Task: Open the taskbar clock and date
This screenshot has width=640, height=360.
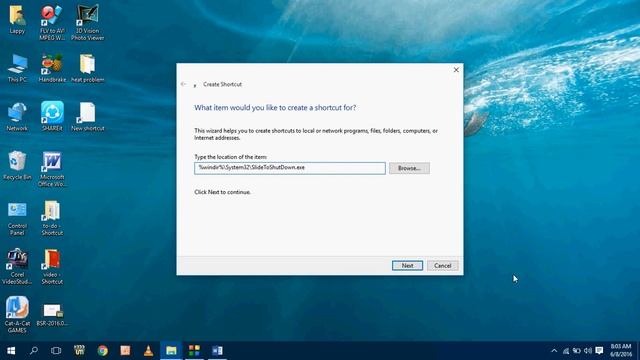Action: (621, 351)
